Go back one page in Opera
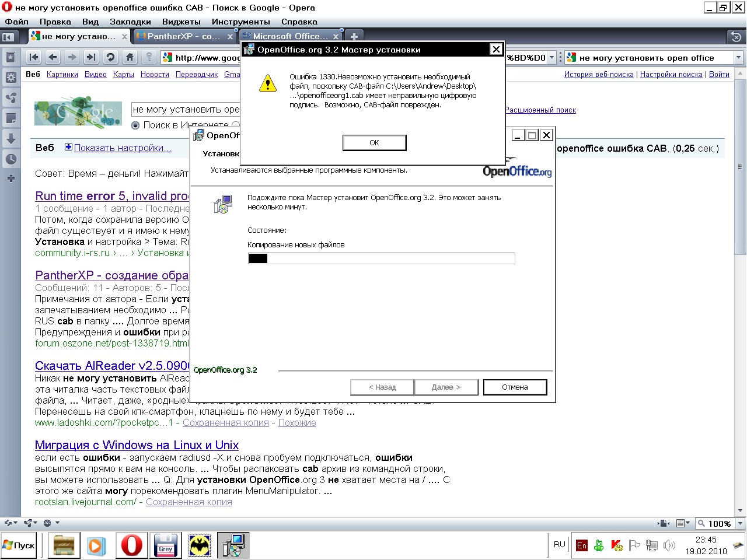This screenshot has height=560, width=747. point(53,57)
